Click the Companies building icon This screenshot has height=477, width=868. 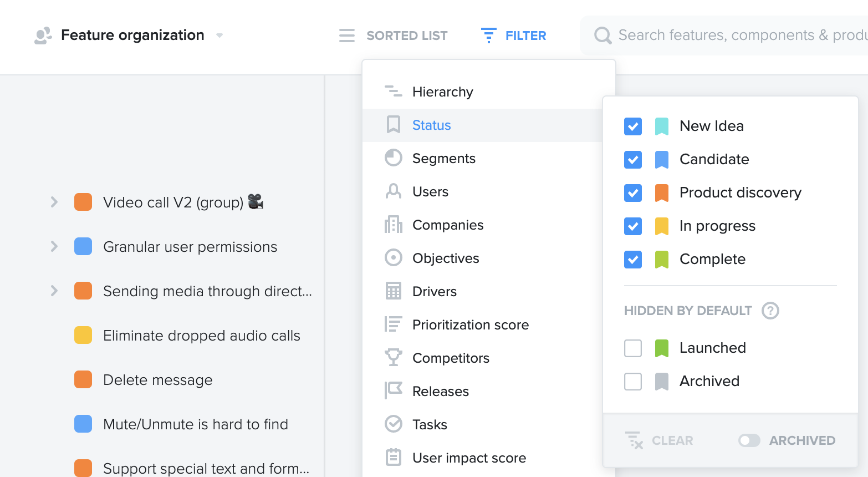click(393, 225)
